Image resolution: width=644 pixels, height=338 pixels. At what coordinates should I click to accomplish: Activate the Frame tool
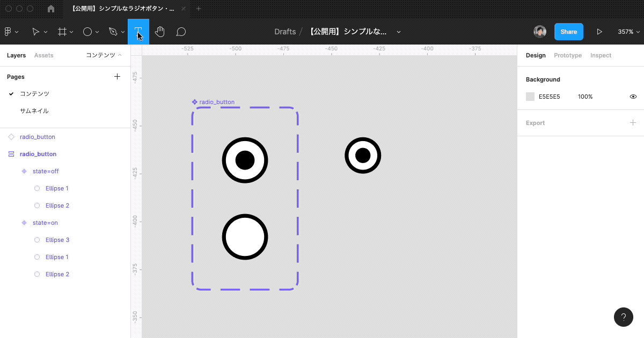coord(62,32)
